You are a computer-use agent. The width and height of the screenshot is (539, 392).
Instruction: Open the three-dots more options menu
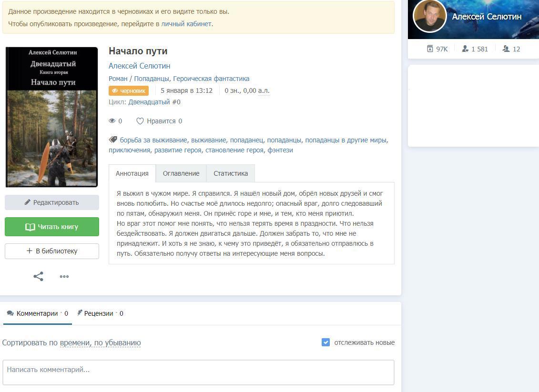coord(64,276)
